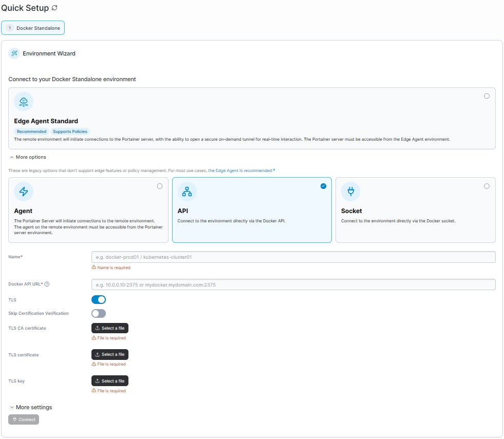Click the external link icon after Edge Agent recommendation
Screen dimensions: 504x439
pyautogui.click(x=274, y=170)
